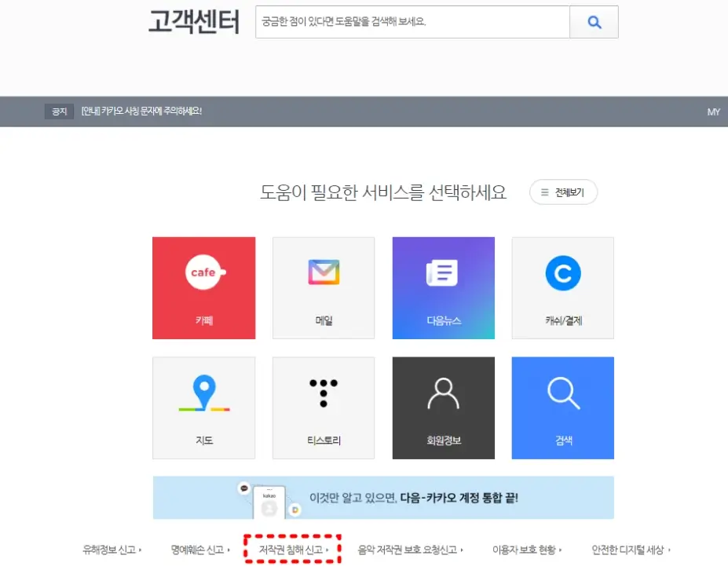Viewport: 728px width, 570px height.
Task: Open the 지도 (Map) service icon
Action: click(x=203, y=407)
